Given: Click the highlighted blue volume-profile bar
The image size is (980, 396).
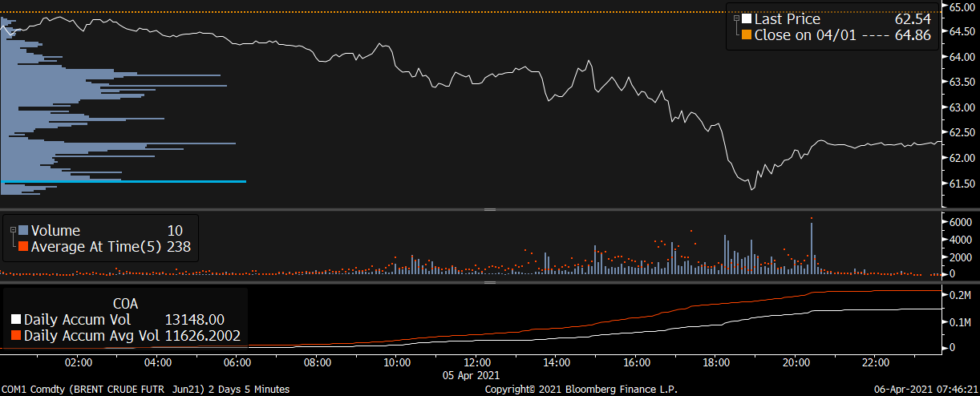Looking at the screenshot, I should point(124,181).
